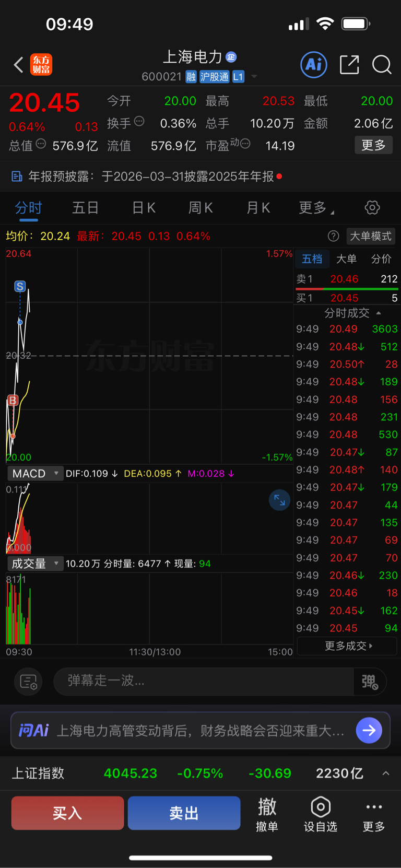Screen dimensions: 401x868
Task: Tap the 买入 buy button
Action: point(67,813)
